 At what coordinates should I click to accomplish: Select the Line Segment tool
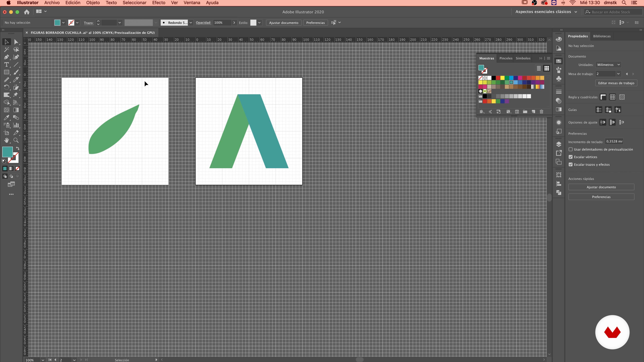click(x=16, y=65)
